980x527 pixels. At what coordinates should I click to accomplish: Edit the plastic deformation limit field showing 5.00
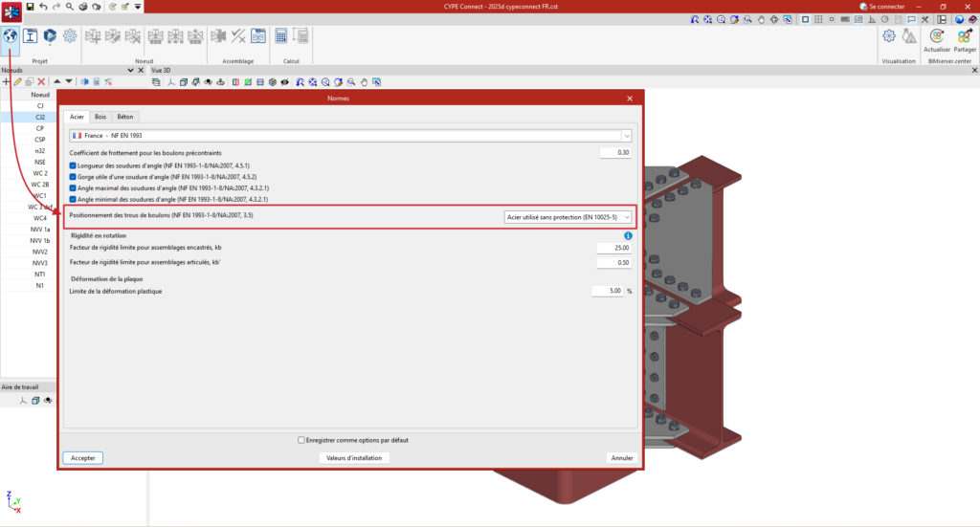[608, 291]
